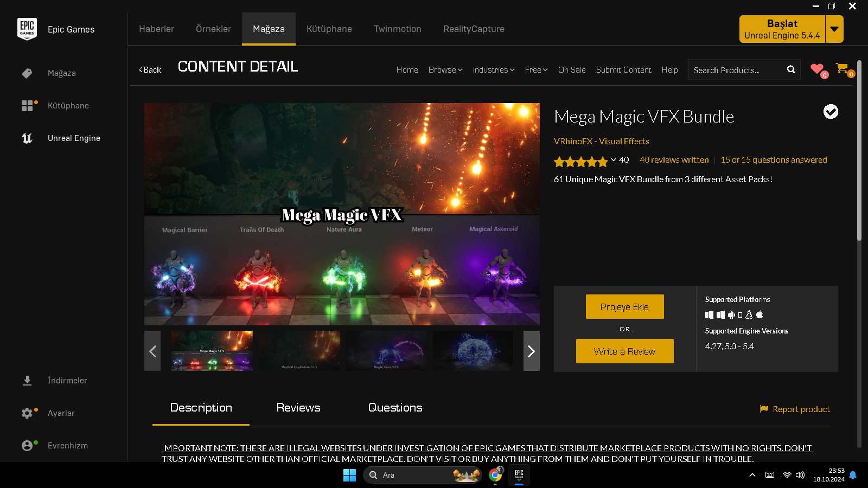Open the RealityCapture tab

tap(474, 29)
